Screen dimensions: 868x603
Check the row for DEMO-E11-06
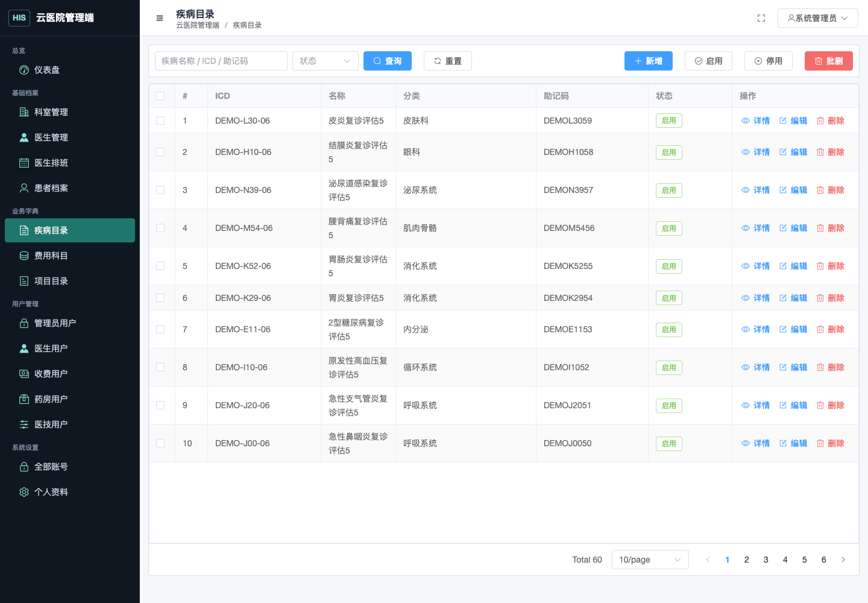pyautogui.click(x=160, y=329)
